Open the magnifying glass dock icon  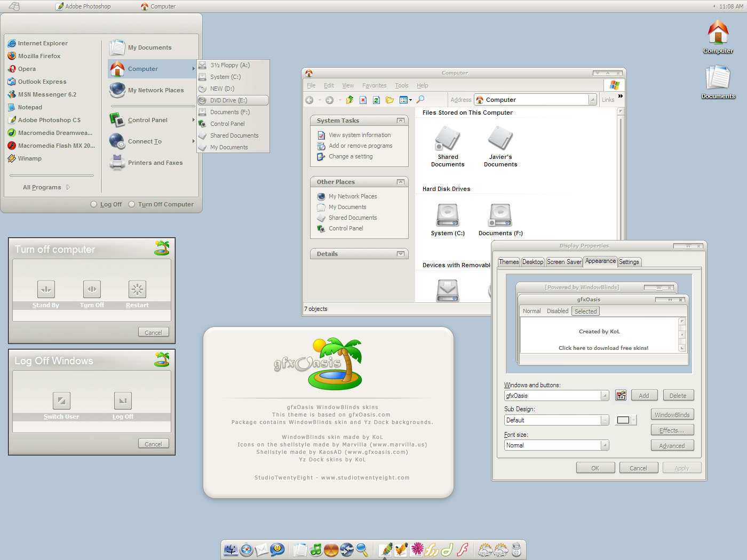pyautogui.click(x=362, y=549)
